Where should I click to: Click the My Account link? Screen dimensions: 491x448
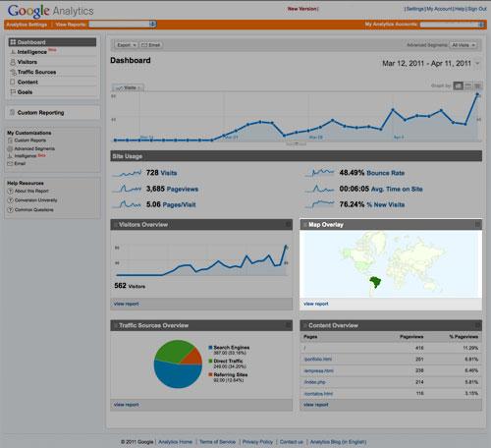point(439,9)
